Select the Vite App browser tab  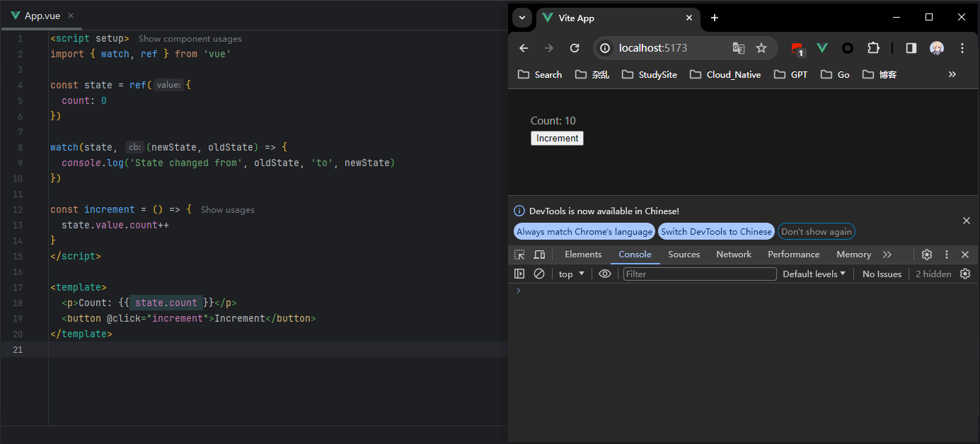(617, 18)
